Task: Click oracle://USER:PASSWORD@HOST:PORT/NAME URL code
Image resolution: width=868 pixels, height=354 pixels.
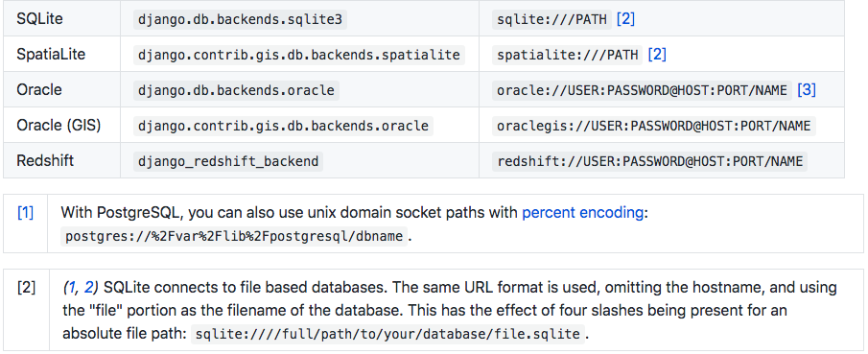Action: pyautogui.click(x=643, y=90)
